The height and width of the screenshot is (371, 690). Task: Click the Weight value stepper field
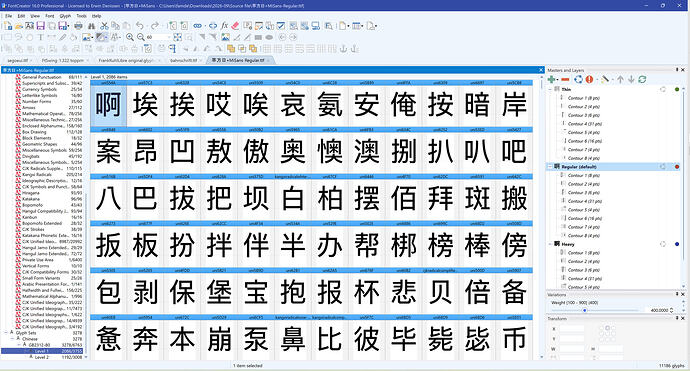tap(659, 310)
